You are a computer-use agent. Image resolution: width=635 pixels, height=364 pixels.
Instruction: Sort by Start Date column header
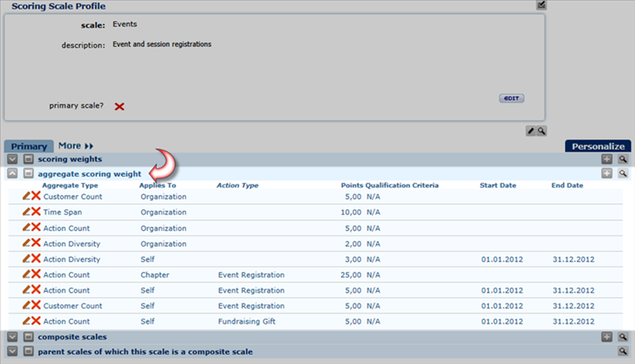click(x=498, y=186)
